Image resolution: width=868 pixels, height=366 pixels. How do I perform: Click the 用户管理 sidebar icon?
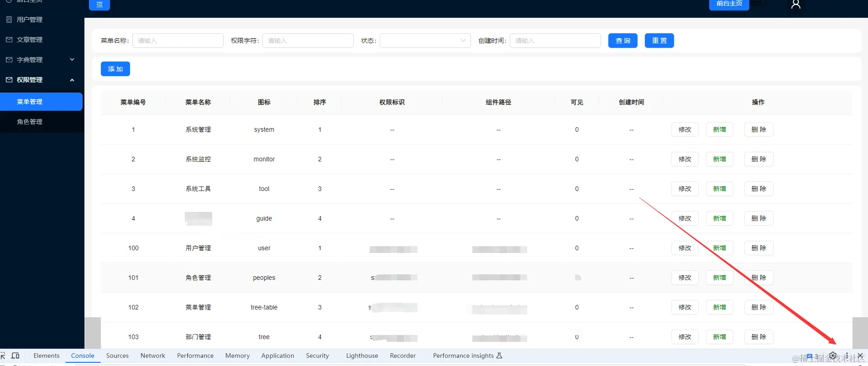point(9,20)
